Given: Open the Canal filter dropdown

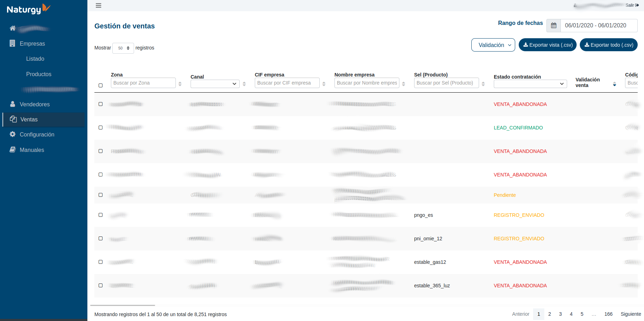Looking at the screenshot, I should coord(215,84).
